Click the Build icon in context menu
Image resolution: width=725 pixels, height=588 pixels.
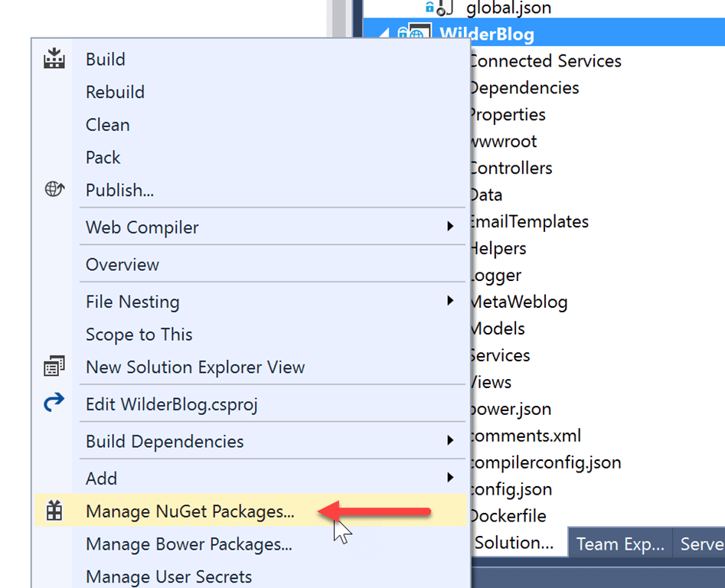coord(54,59)
